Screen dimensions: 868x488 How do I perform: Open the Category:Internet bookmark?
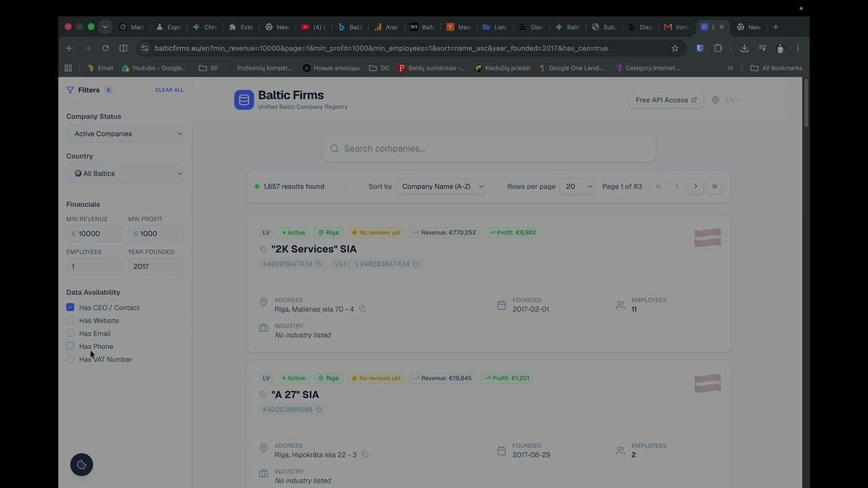tap(647, 68)
